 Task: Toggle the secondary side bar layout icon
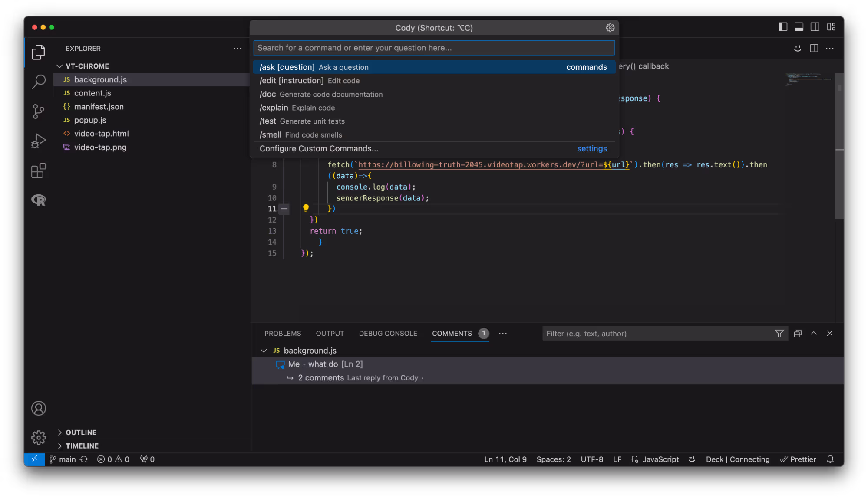pyautogui.click(x=815, y=27)
